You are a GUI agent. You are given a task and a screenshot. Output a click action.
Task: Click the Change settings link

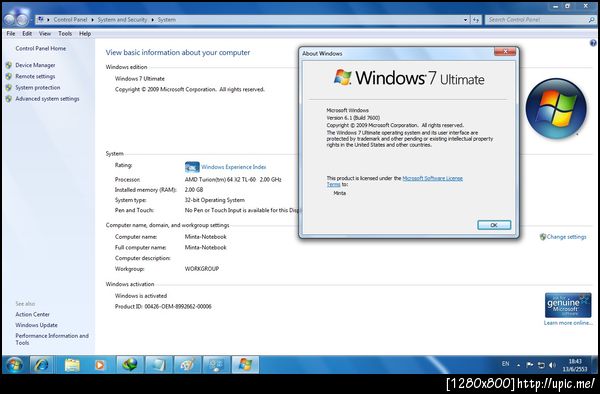(566, 237)
